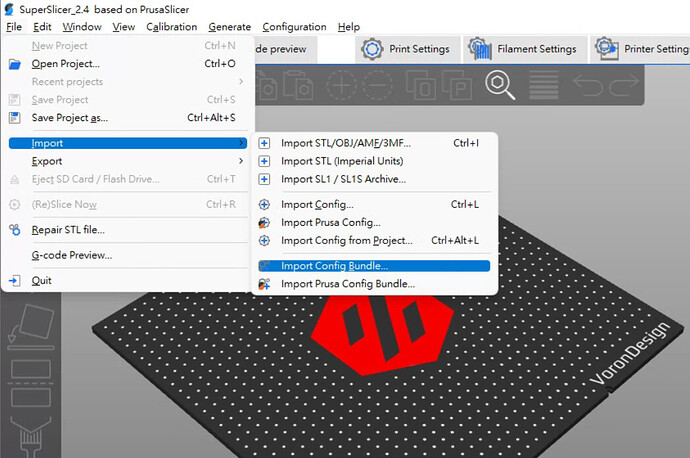Click the layers editing bars icon

coord(544,85)
